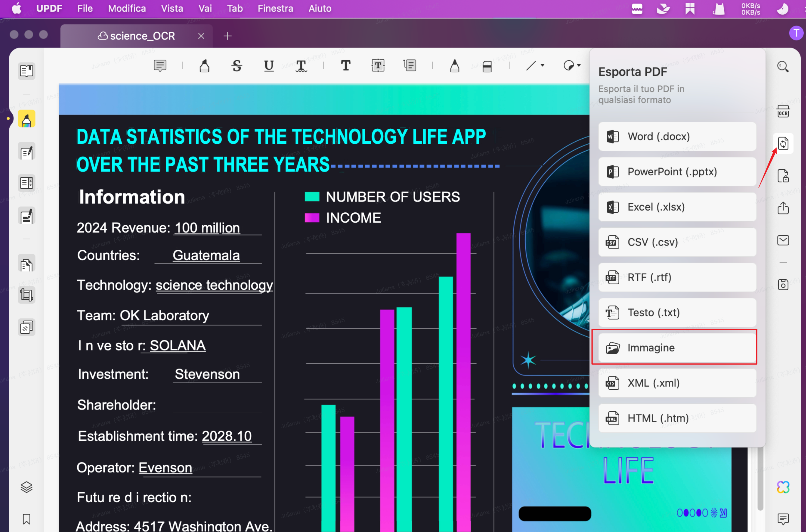Expand the sticker tool dropdown arrow

(579, 66)
